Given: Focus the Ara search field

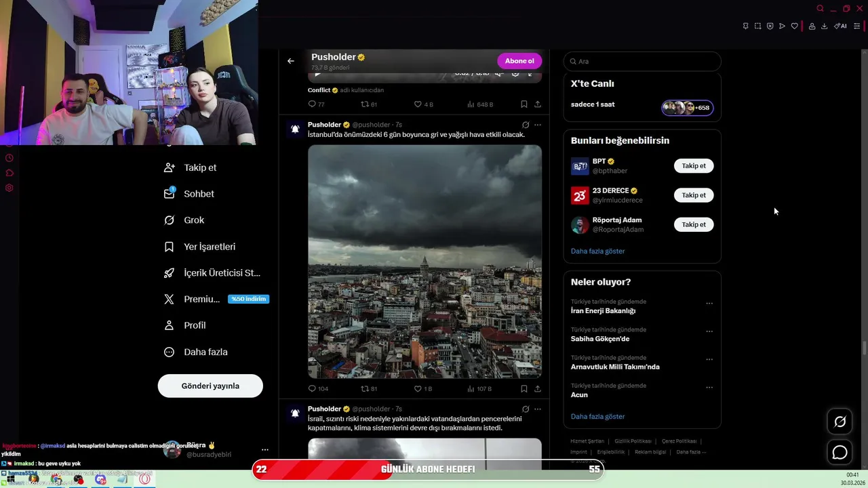Looking at the screenshot, I should 642,61.
